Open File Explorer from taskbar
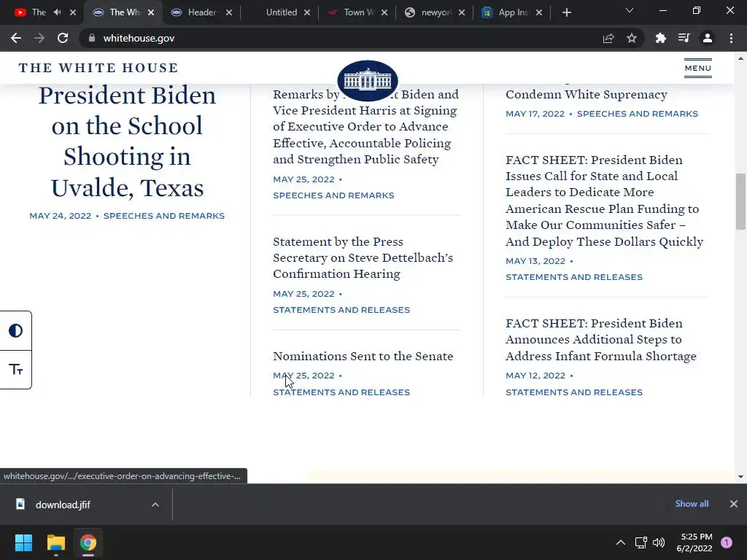Image resolution: width=747 pixels, height=560 pixels. 55,542
